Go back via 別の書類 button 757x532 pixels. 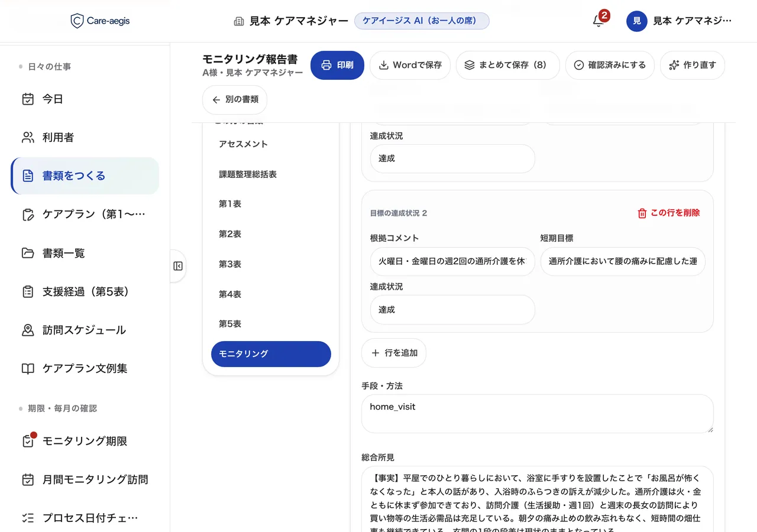click(x=235, y=100)
